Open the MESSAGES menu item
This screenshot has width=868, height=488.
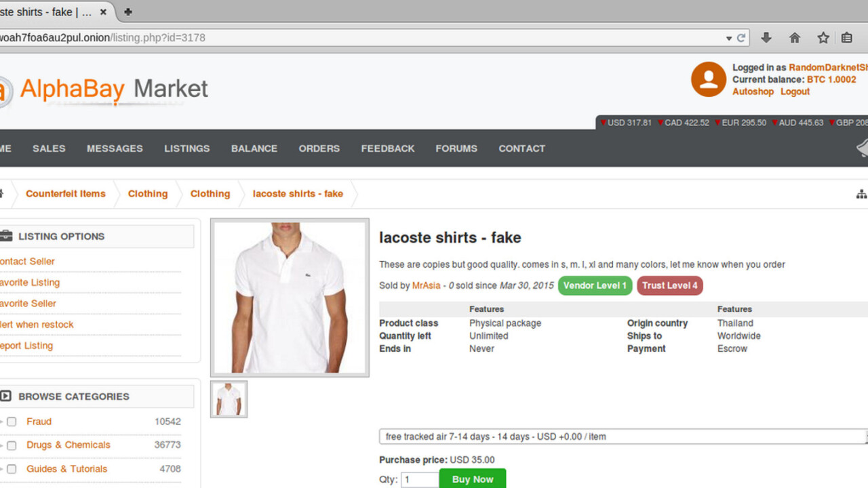click(115, 148)
